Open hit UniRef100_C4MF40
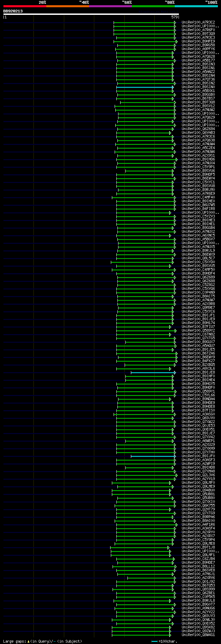The width and height of the screenshot is (221, 644). (198, 197)
